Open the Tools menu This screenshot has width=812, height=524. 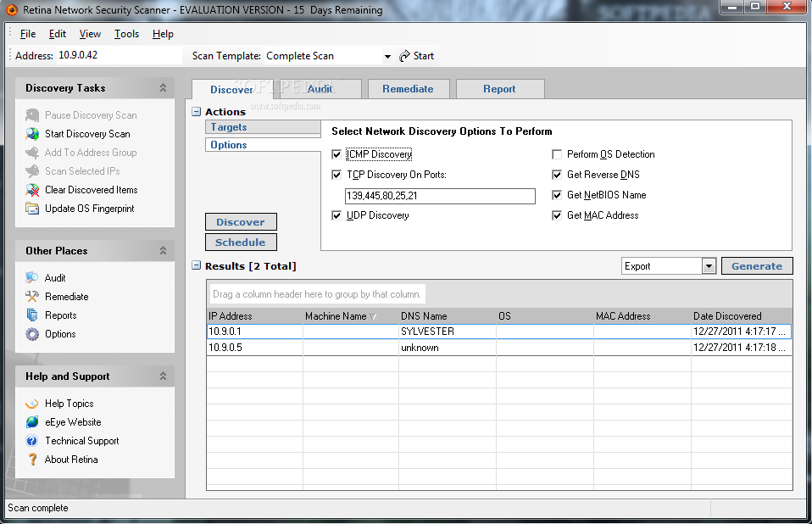click(x=127, y=34)
